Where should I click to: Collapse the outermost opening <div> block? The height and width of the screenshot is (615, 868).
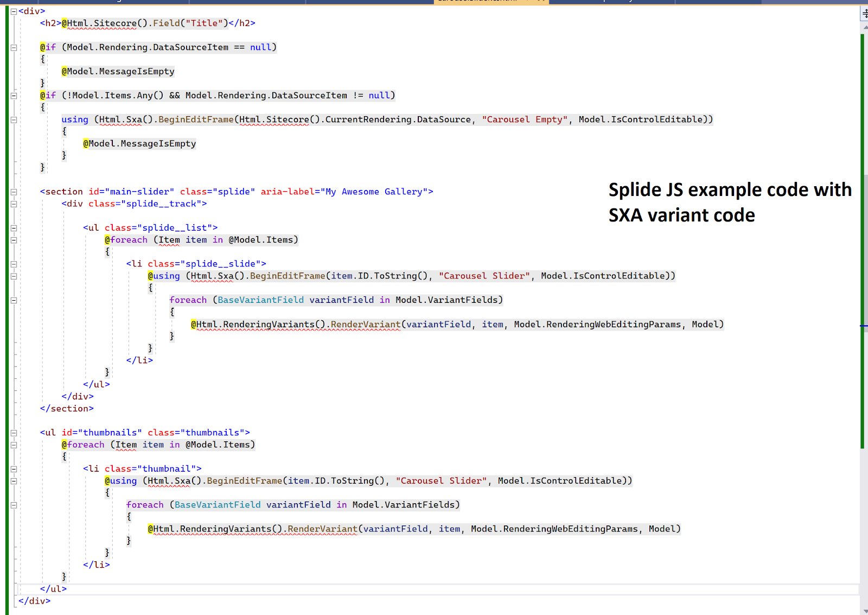point(14,11)
